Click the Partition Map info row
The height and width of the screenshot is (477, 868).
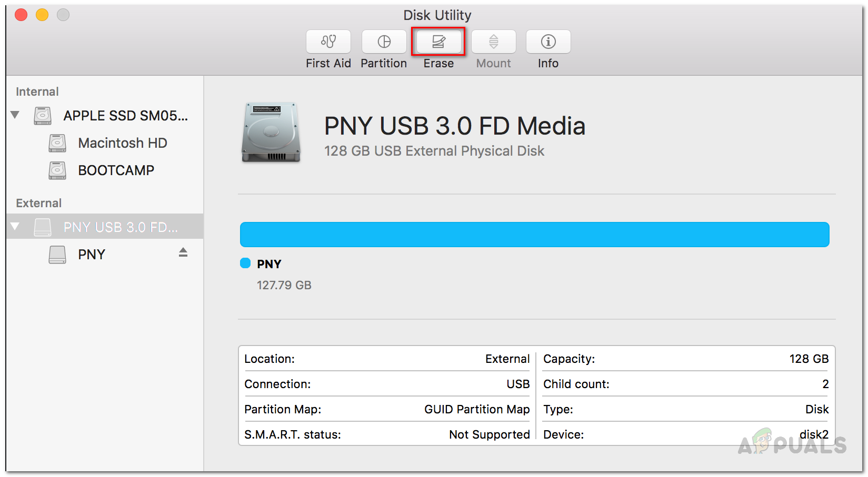tap(386, 409)
